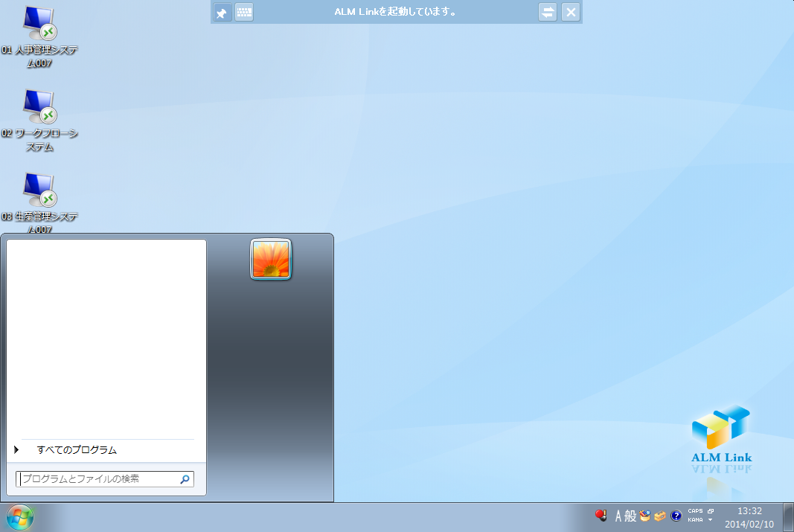Switch the IME input mode letter A

pos(618,516)
